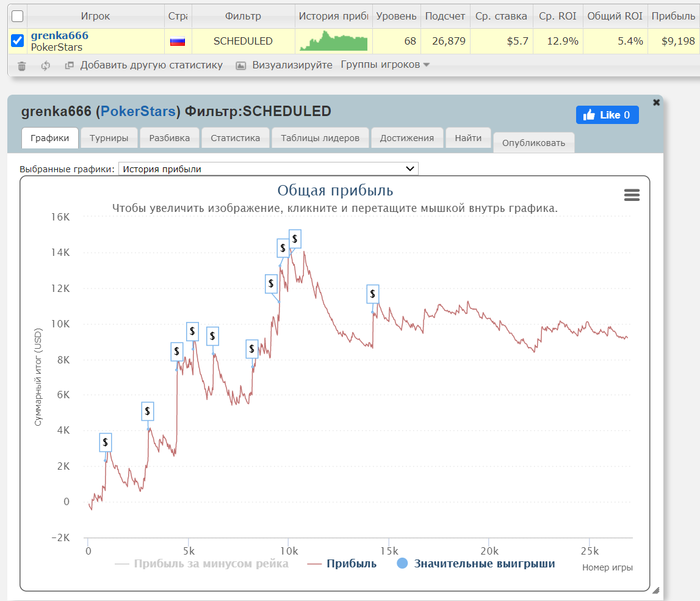
Task: Toggle the Значительные выигрыши legend series
Action: coord(476,563)
